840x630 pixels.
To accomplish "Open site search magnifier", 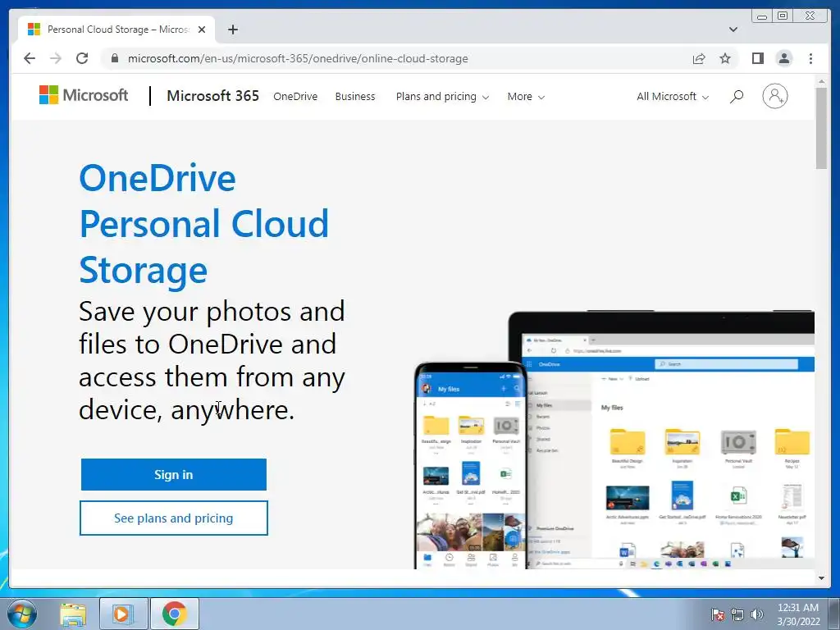I will click(x=737, y=97).
